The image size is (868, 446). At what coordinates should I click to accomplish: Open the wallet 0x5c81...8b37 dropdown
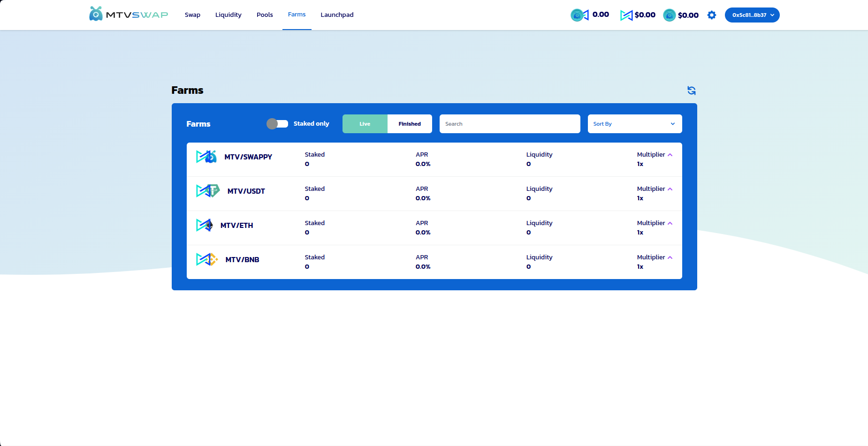[752, 15]
